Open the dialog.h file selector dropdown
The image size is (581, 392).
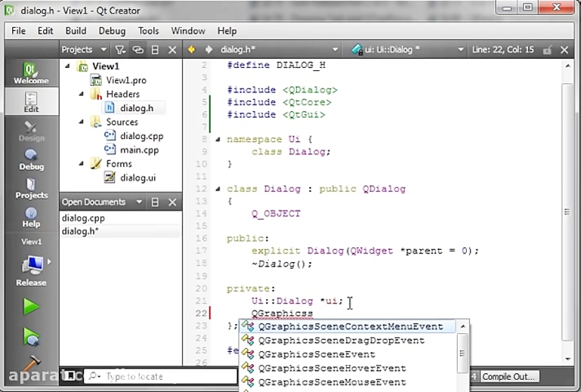pyautogui.click(x=335, y=50)
